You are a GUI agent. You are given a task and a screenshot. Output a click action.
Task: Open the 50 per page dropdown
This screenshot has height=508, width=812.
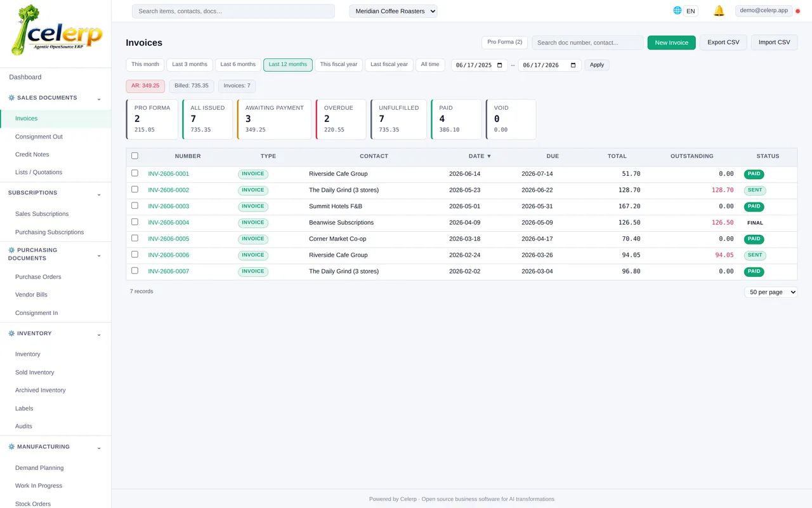tap(771, 292)
